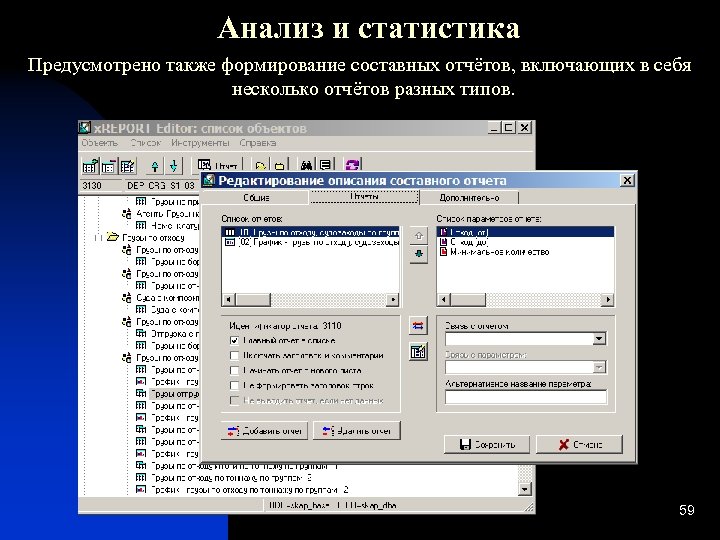Click the purple refresh arrows icon

353,165
